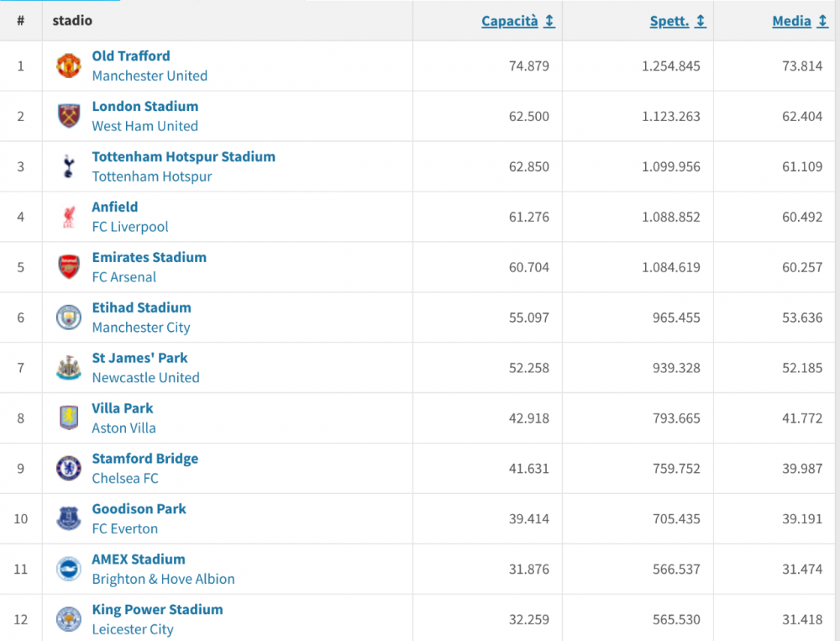Click the FC Arsenal crest icon
Viewport: 840px width, 641px height.
69,267
